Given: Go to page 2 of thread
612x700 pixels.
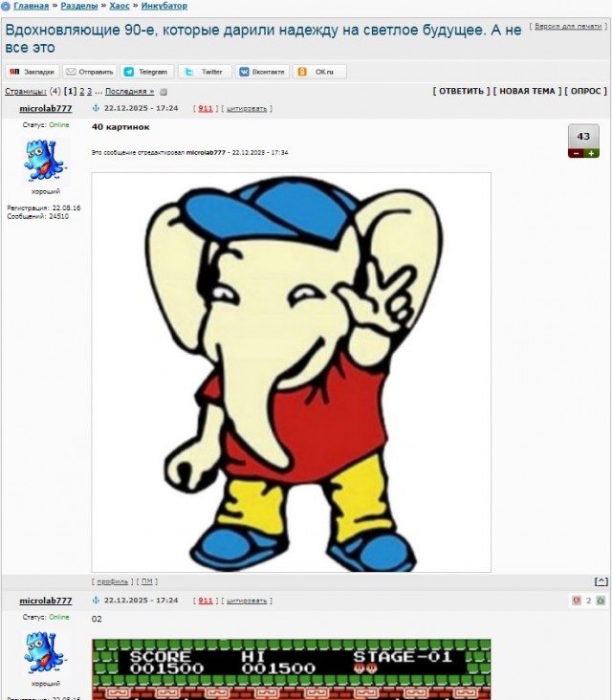Looking at the screenshot, I should pyautogui.click(x=81, y=91).
